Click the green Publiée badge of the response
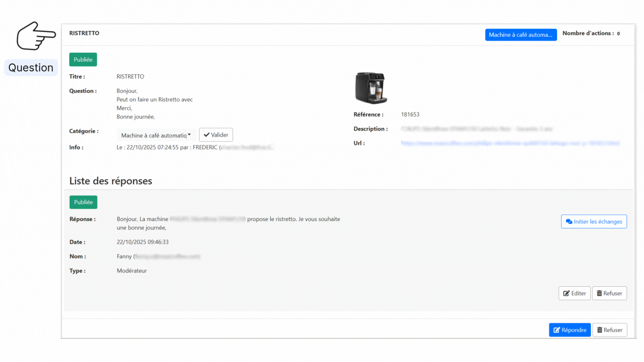 tap(83, 202)
